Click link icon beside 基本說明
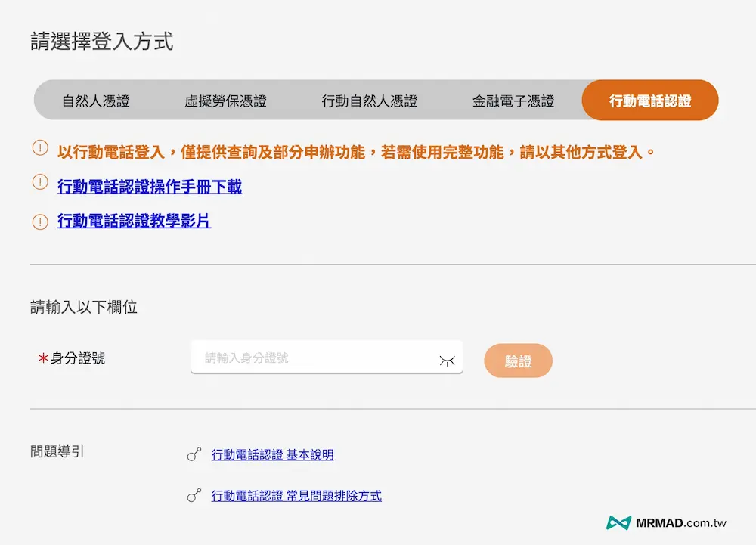The height and width of the screenshot is (545, 756). pyautogui.click(x=194, y=454)
